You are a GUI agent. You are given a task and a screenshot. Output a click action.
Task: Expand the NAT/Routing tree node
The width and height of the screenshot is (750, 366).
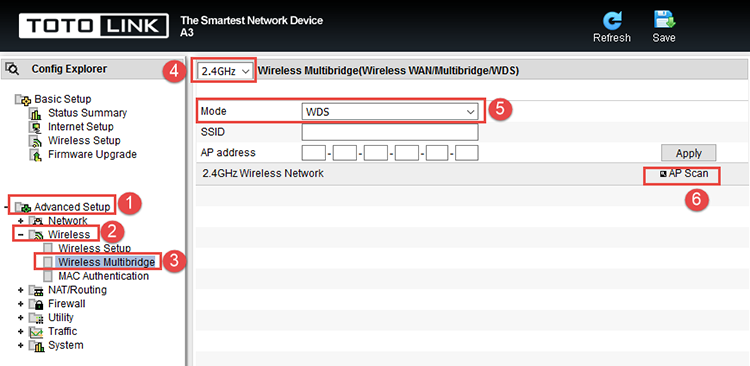[21, 290]
